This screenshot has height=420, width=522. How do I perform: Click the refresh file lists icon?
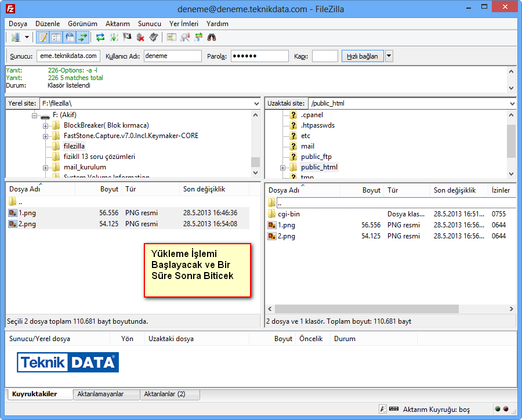[100, 37]
